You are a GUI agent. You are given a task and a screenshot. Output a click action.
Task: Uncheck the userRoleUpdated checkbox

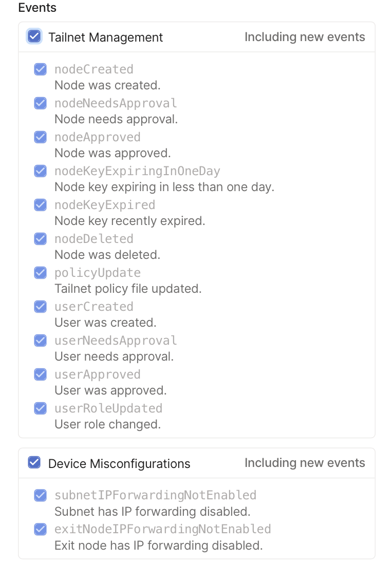pos(40,408)
